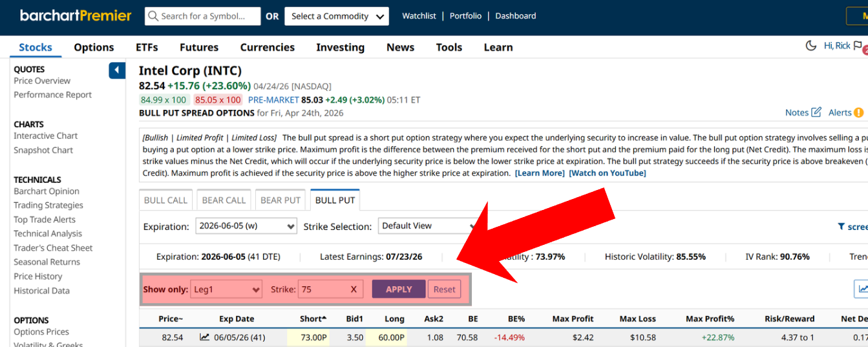This screenshot has width=868, height=347.
Task: Open the Select a Commodity dropdown
Action: pos(336,16)
